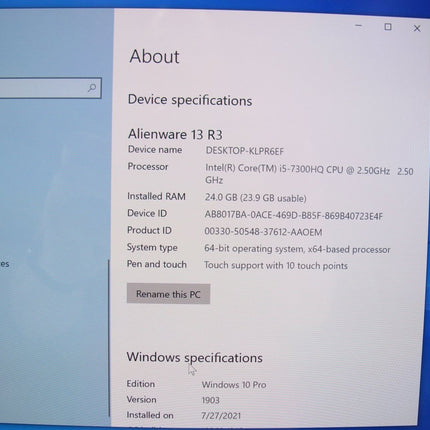Select the Alienware 13 R3 model name
The height and width of the screenshot is (430, 430).
pos(175,134)
